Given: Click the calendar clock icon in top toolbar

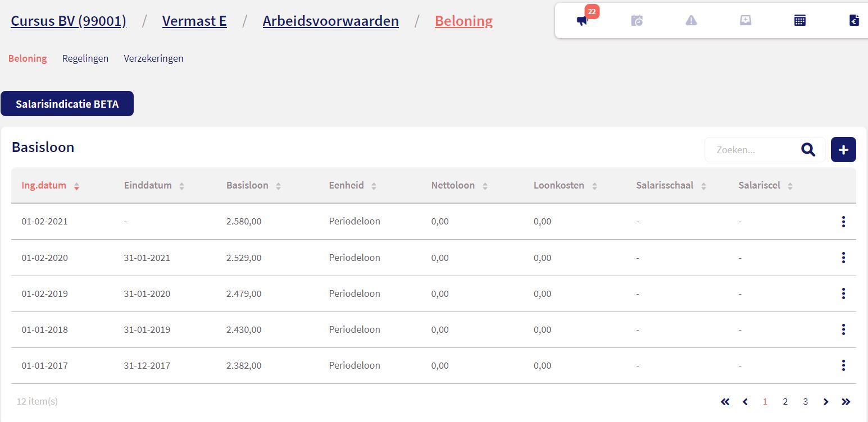Looking at the screenshot, I should (x=637, y=21).
